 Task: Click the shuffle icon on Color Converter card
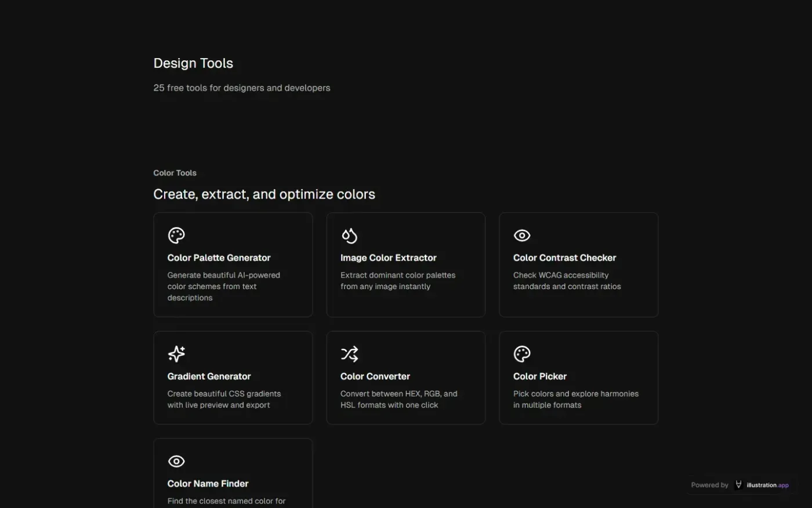(x=349, y=354)
